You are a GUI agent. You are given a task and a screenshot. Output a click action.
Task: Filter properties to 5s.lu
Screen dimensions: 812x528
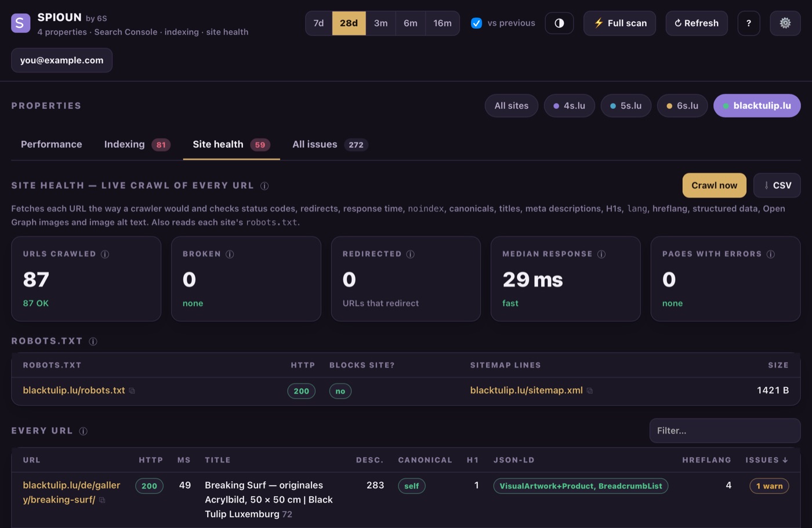(626, 105)
